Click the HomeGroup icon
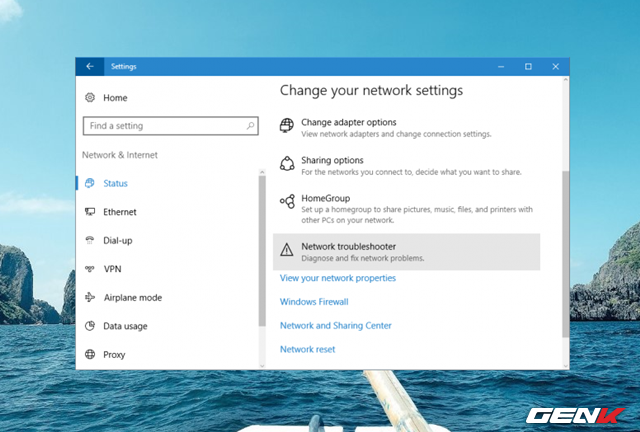 (x=287, y=201)
